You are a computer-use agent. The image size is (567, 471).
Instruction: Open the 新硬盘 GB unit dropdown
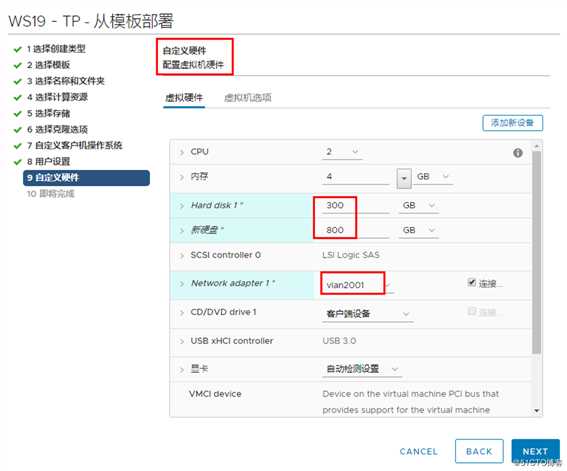(419, 231)
